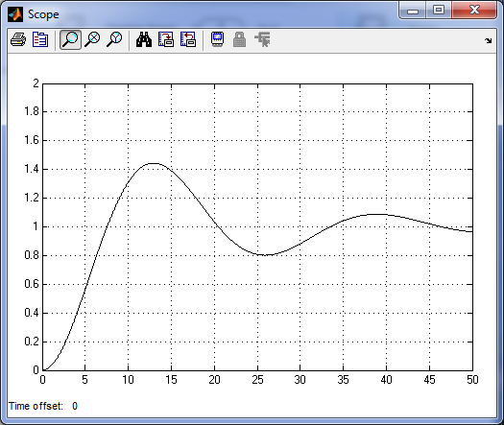Click the Autoscale binoculars icon
This screenshot has height=425, width=504.
click(x=144, y=40)
